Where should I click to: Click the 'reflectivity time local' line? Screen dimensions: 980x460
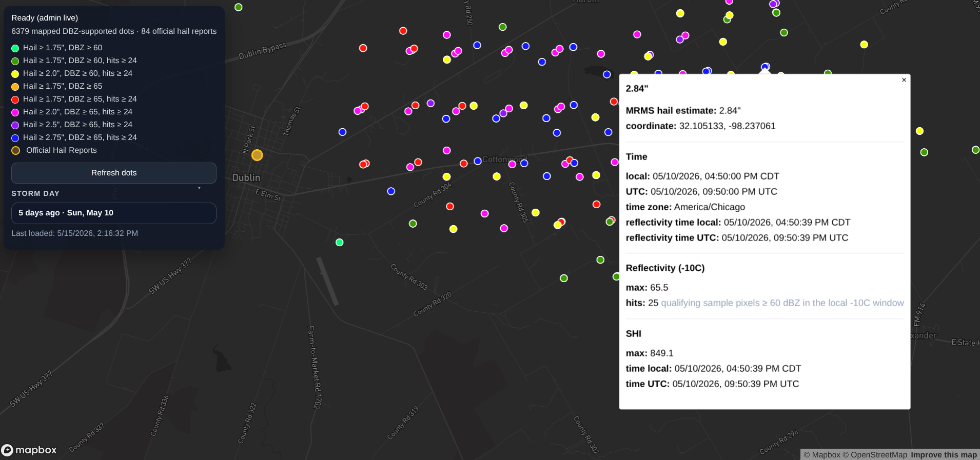pyautogui.click(x=738, y=223)
